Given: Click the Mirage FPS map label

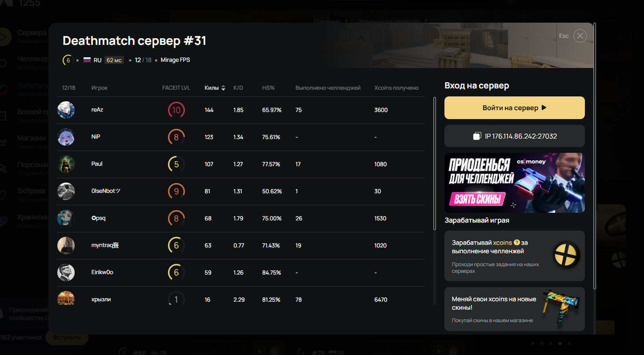Looking at the screenshot, I should point(176,60).
